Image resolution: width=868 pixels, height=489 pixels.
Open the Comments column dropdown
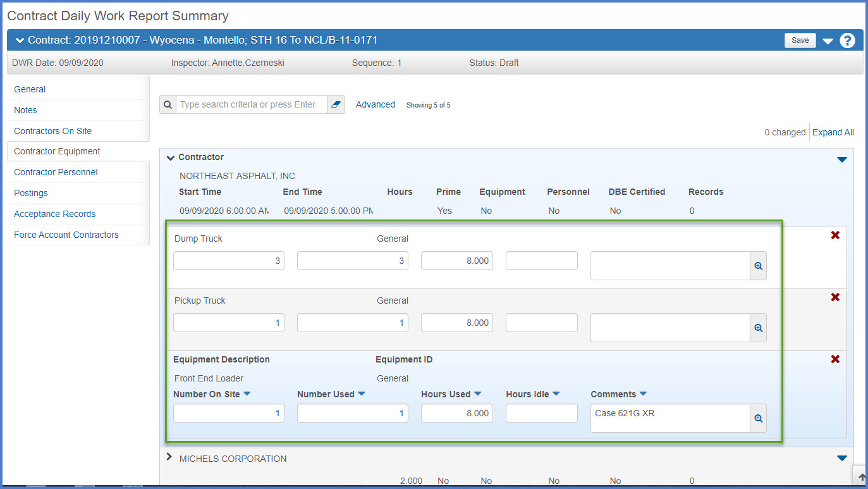pos(643,393)
